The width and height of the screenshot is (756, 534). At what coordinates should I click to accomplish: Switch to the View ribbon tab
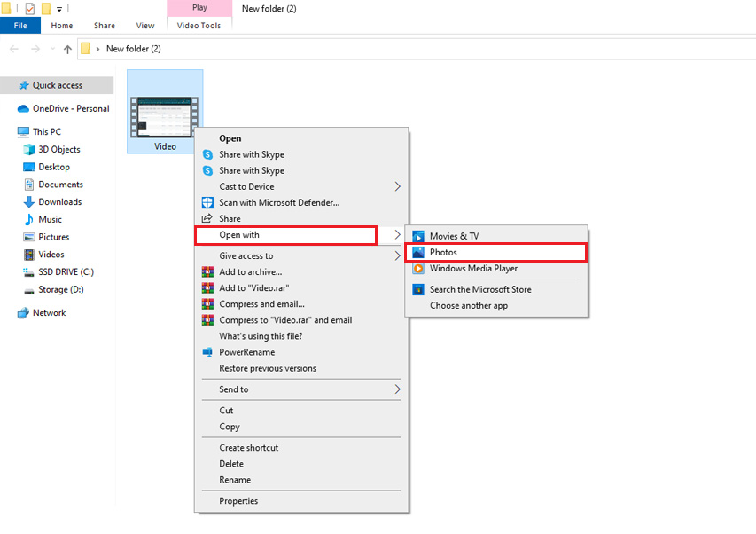(145, 26)
